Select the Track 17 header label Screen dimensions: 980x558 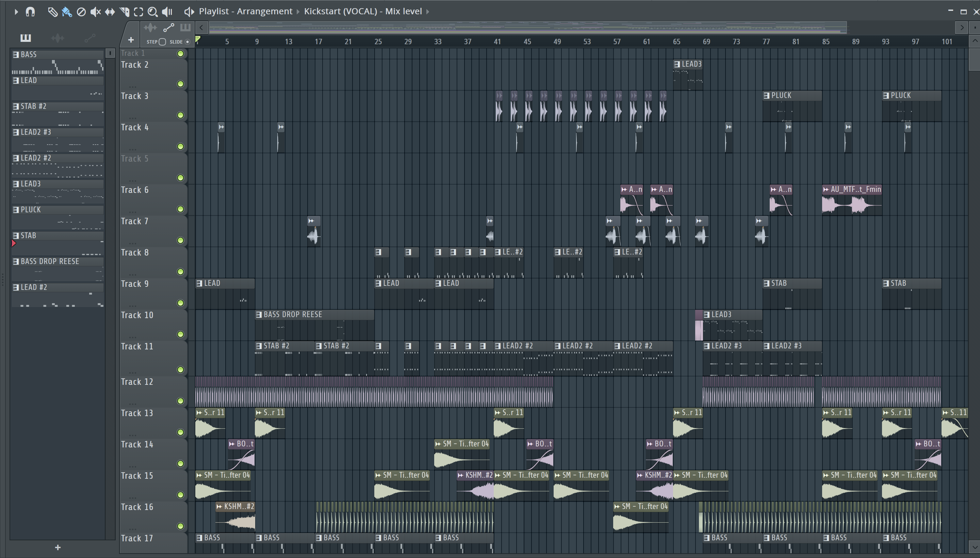tap(137, 539)
